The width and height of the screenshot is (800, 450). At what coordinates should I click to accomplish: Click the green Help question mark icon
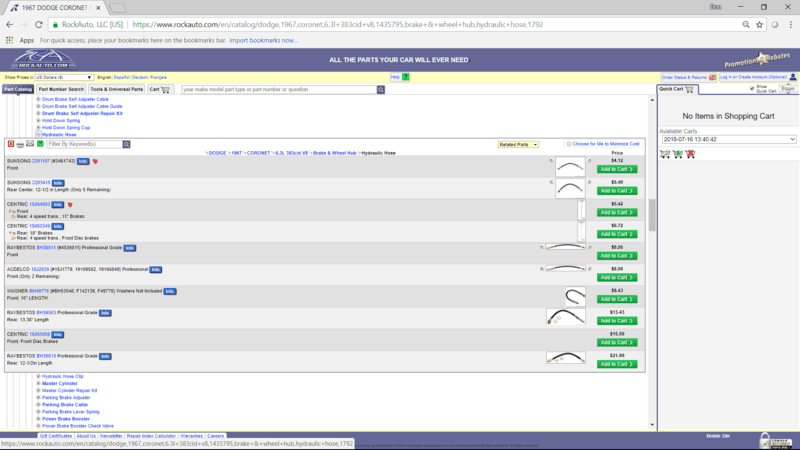point(406,77)
